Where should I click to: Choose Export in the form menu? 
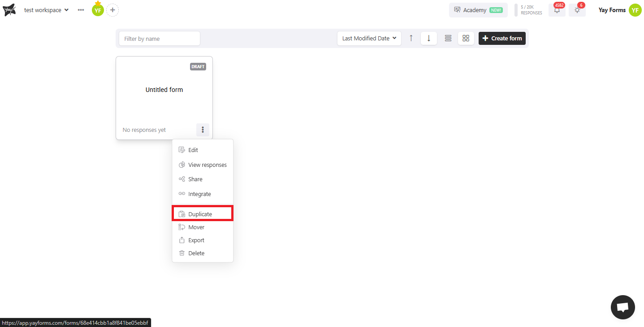(196, 240)
